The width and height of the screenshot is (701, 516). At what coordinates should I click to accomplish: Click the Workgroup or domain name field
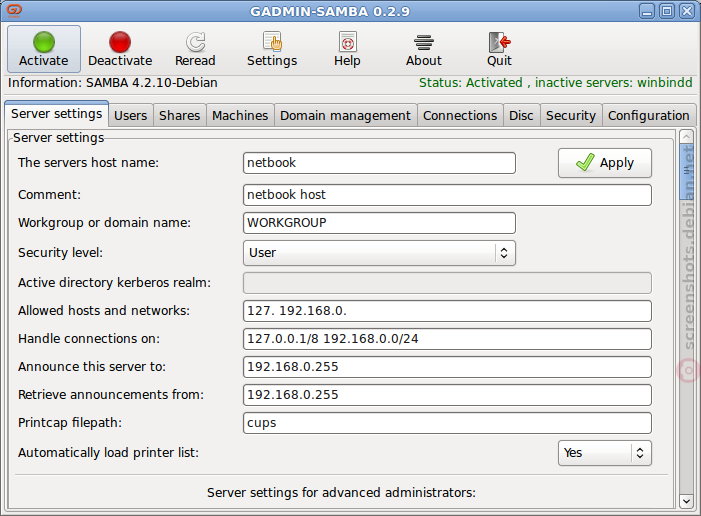pos(379,223)
